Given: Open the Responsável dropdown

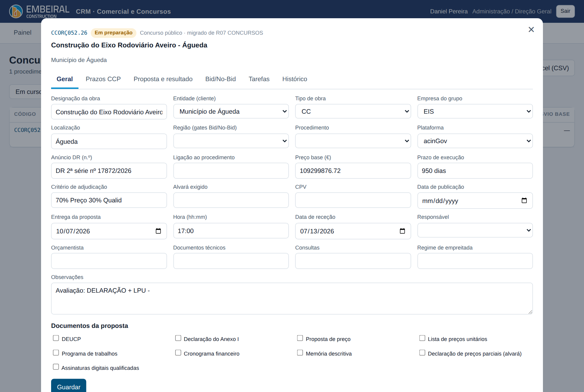Looking at the screenshot, I should pyautogui.click(x=475, y=230).
